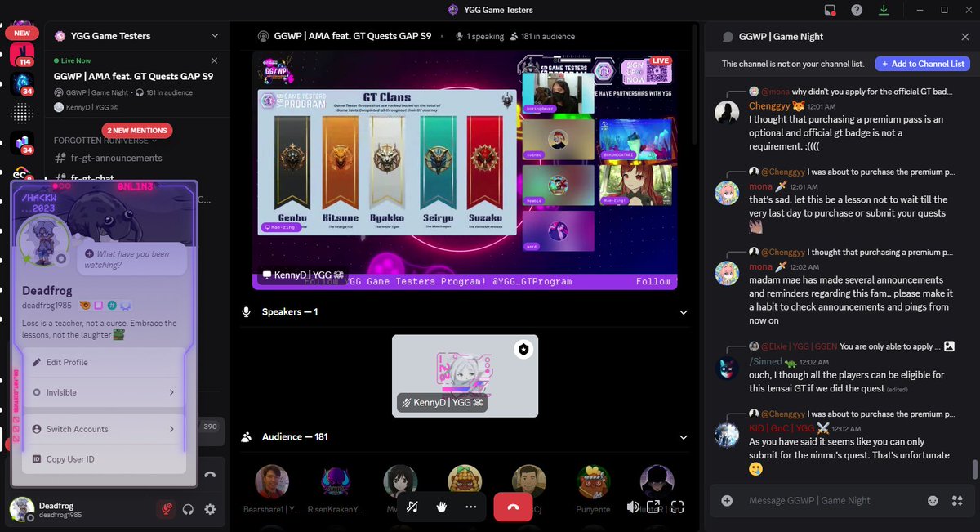The height and width of the screenshot is (532, 980).
Task: Jump to 2 NEW MENTIONS
Action: coord(137,130)
